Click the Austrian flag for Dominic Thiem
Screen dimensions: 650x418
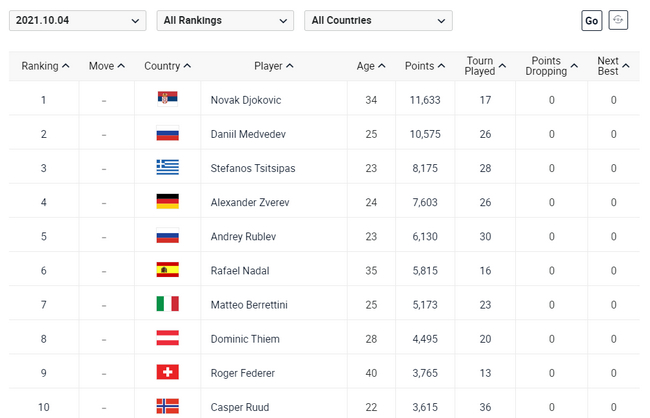(x=167, y=338)
